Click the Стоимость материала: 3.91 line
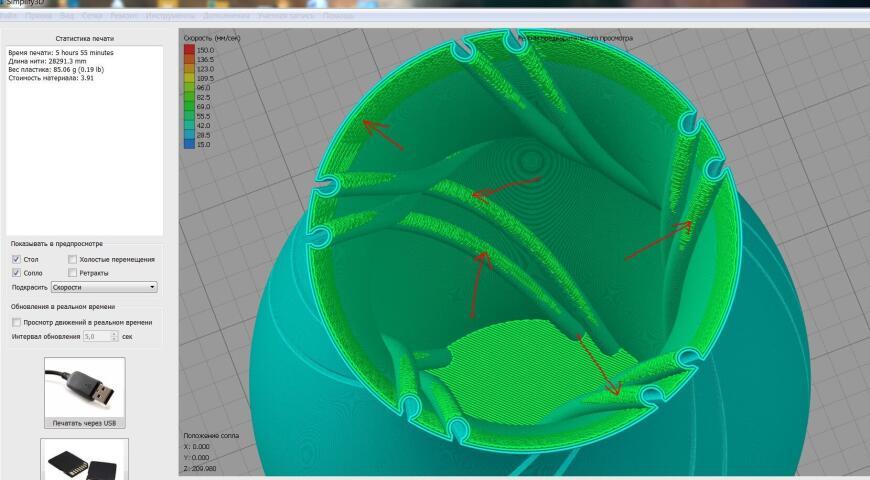Image resolution: width=870 pixels, height=480 pixels. click(x=51, y=78)
